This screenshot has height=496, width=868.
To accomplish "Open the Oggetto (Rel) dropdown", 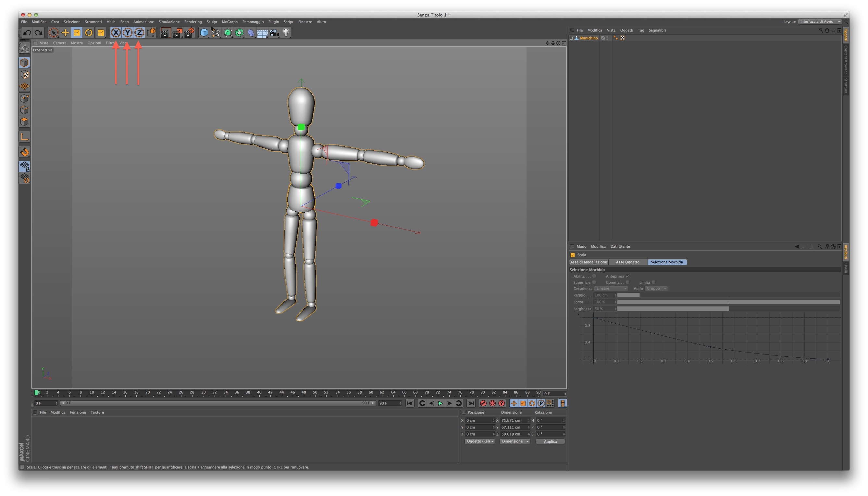I will click(480, 441).
